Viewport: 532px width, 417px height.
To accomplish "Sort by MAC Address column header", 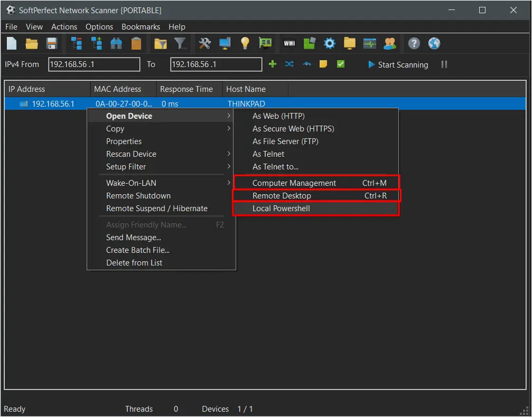I will tap(124, 89).
